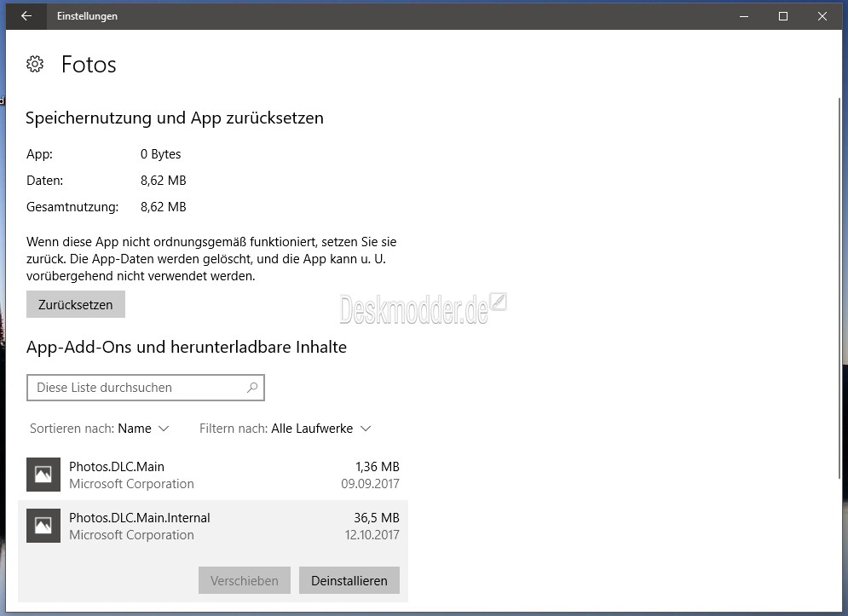
Task: Click the Gesamtnutzung label
Action: (x=72, y=207)
